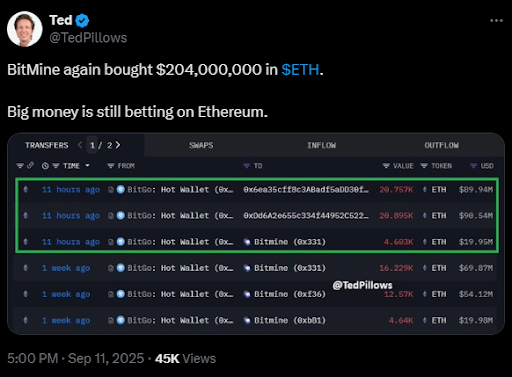
Task: Open the USD column filter icon
Action: point(473,166)
